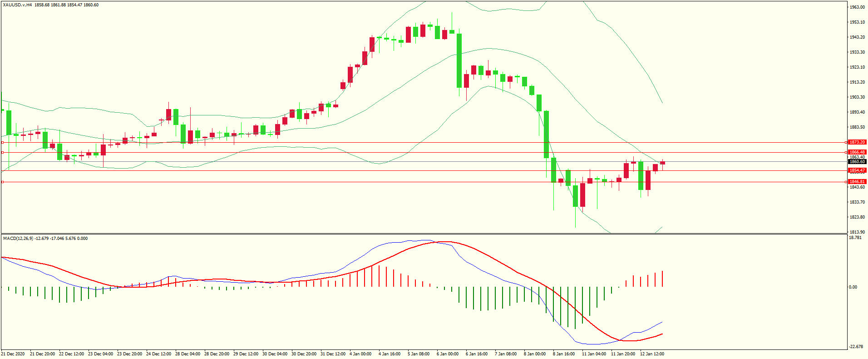Select the 21 Dec 2020 date label
Image resolution: width=868 pixels, height=359 pixels.
pyautogui.click(x=13, y=354)
